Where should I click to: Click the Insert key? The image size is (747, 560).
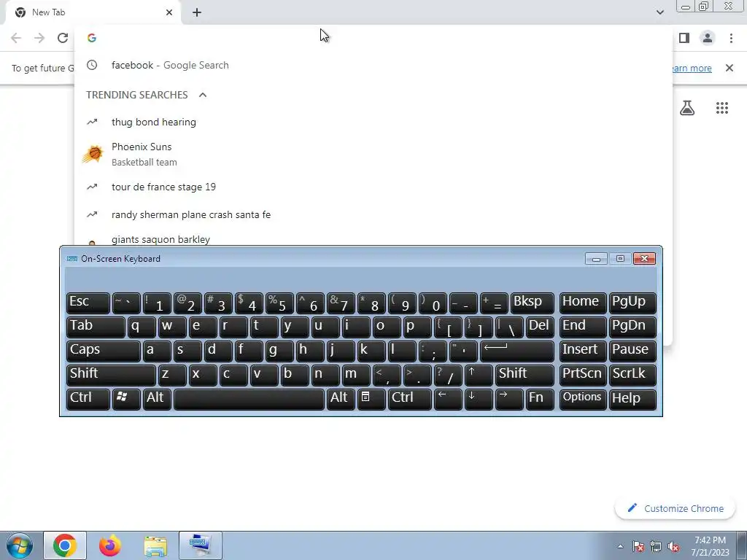(583, 351)
